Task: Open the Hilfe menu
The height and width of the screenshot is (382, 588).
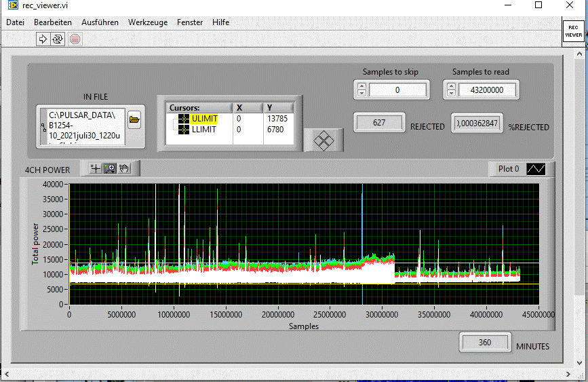Action: click(221, 22)
